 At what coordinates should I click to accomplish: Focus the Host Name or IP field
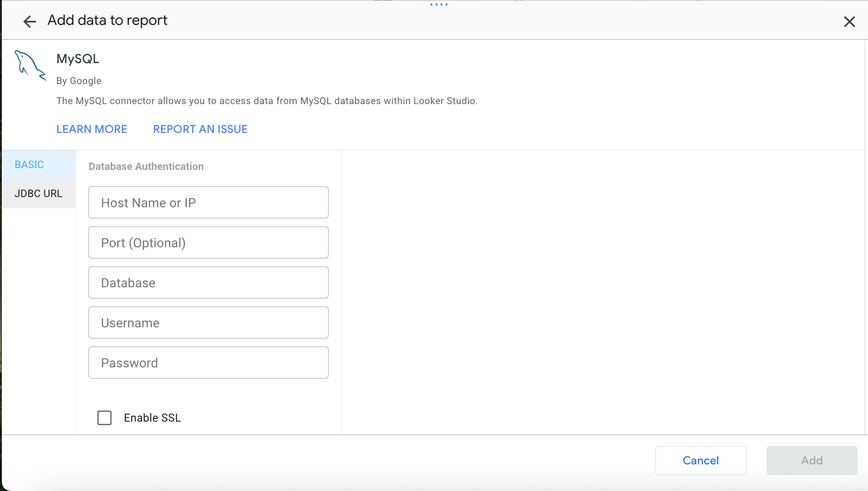(x=208, y=202)
